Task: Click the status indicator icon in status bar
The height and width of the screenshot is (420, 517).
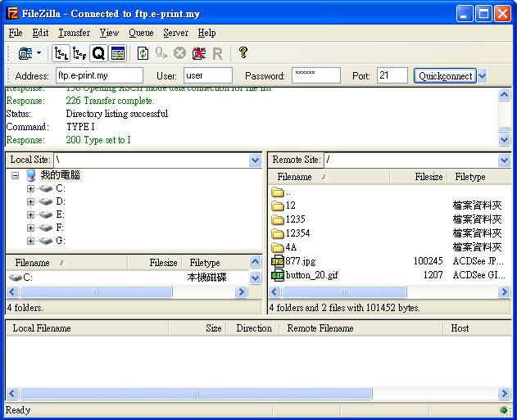Action: 504,410
